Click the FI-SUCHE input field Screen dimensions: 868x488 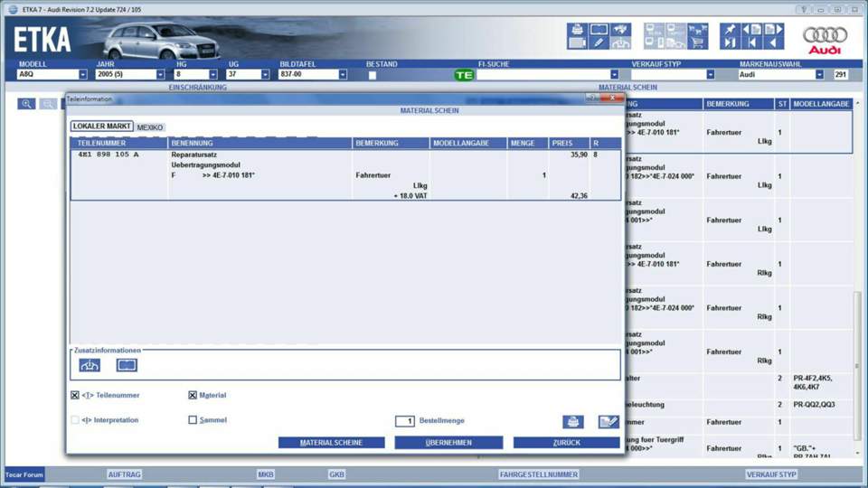pos(543,74)
